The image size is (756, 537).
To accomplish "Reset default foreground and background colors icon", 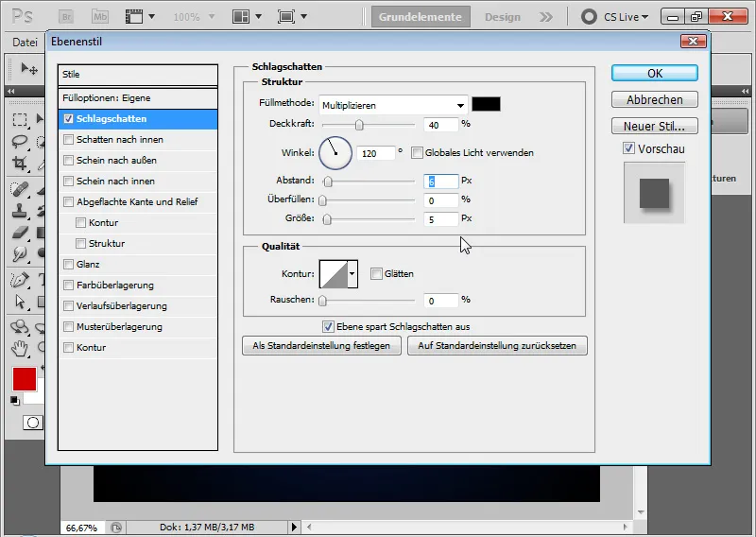I will click(x=15, y=401).
